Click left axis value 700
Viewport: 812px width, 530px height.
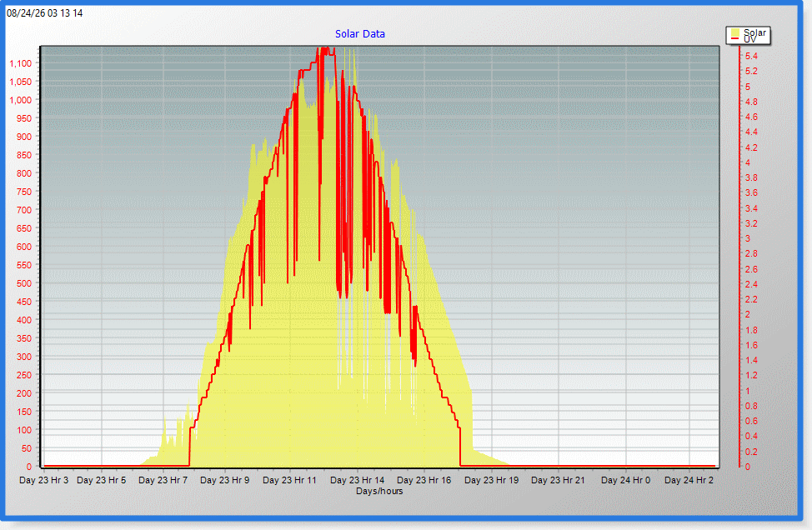[24, 210]
